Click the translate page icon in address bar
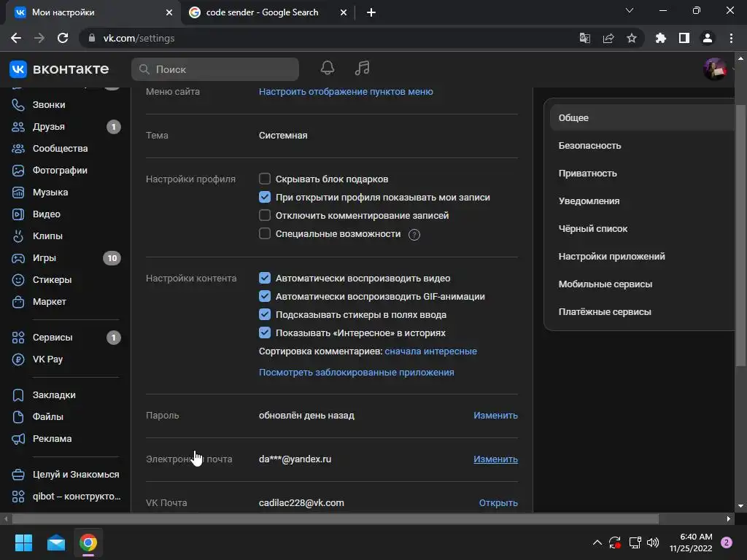Viewport: 747px width, 560px height. [584, 38]
